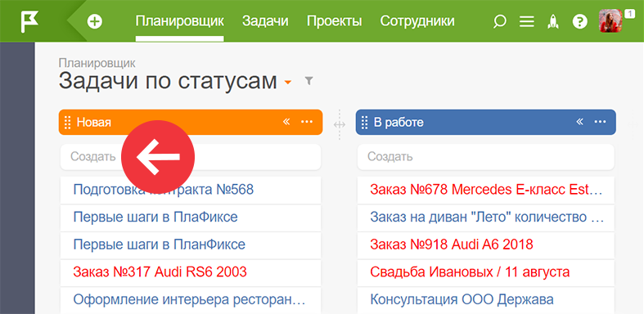Collapse the В работе column
The width and height of the screenshot is (644, 314).
[x=579, y=122]
